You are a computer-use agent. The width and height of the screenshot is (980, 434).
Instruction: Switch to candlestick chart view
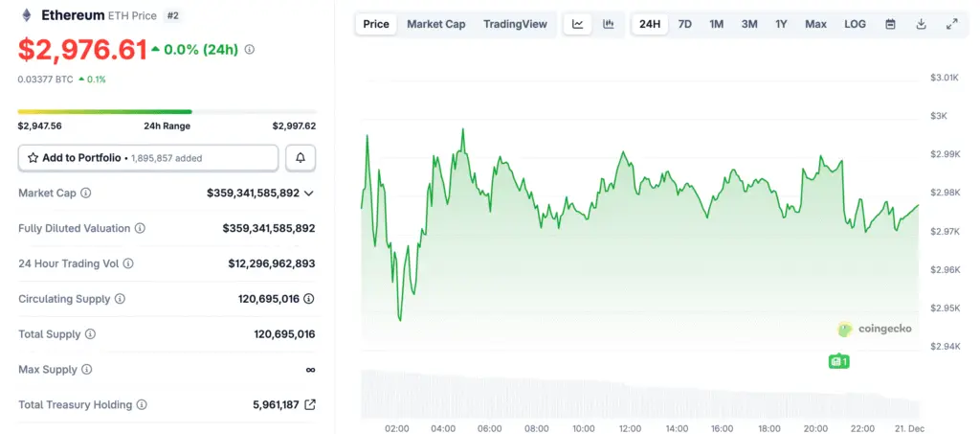pos(608,24)
